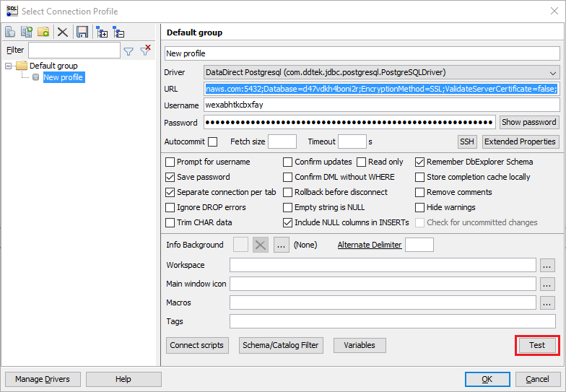The height and width of the screenshot is (392, 566).
Task: Click the Test connection button
Action: click(537, 345)
